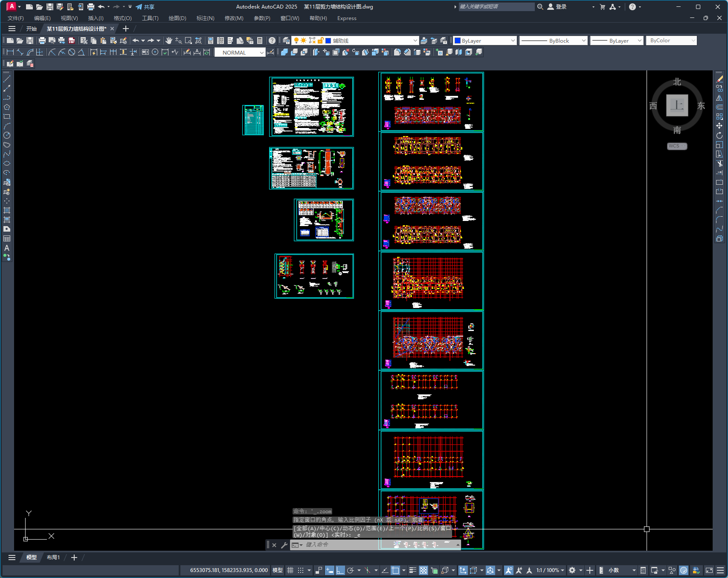Toggle transparency display in status bar

[x=423, y=570]
